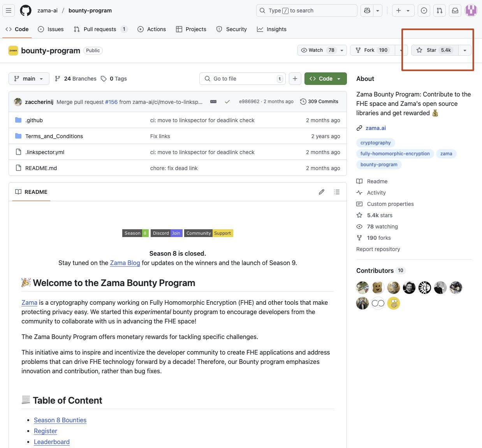Open the Star lists dropdown arrow

pyautogui.click(x=464, y=50)
